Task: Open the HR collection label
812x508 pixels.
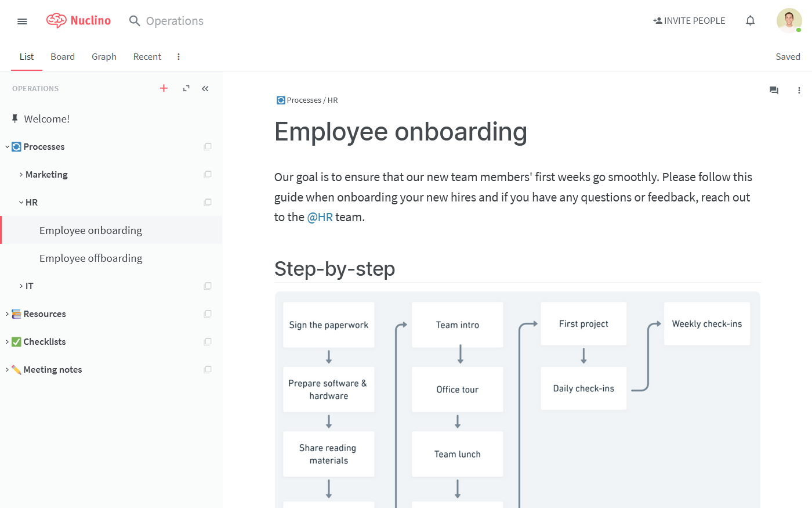Action: [32, 203]
